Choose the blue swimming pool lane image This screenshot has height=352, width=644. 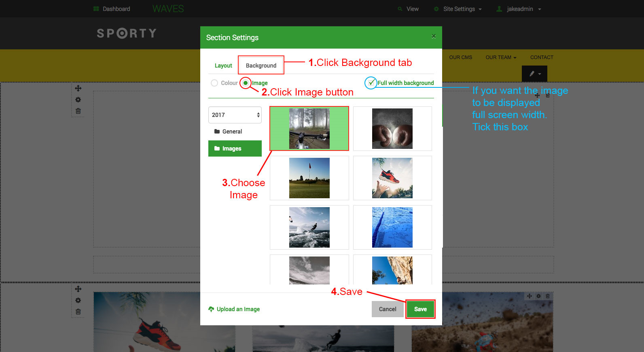pos(392,227)
